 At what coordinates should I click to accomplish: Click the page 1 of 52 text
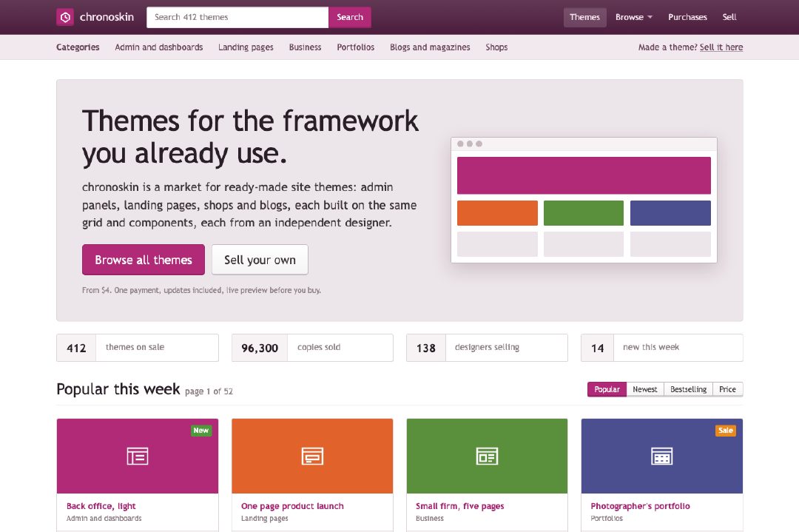point(209,391)
